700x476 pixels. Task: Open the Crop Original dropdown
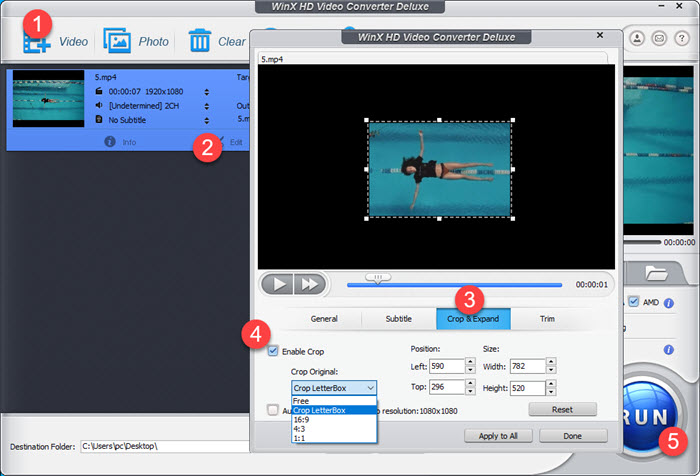coord(334,388)
